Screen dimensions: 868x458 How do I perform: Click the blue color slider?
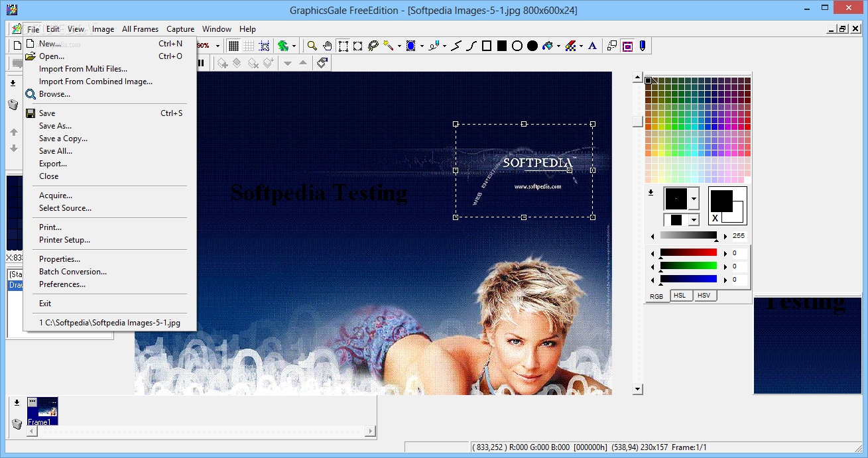tap(688, 279)
